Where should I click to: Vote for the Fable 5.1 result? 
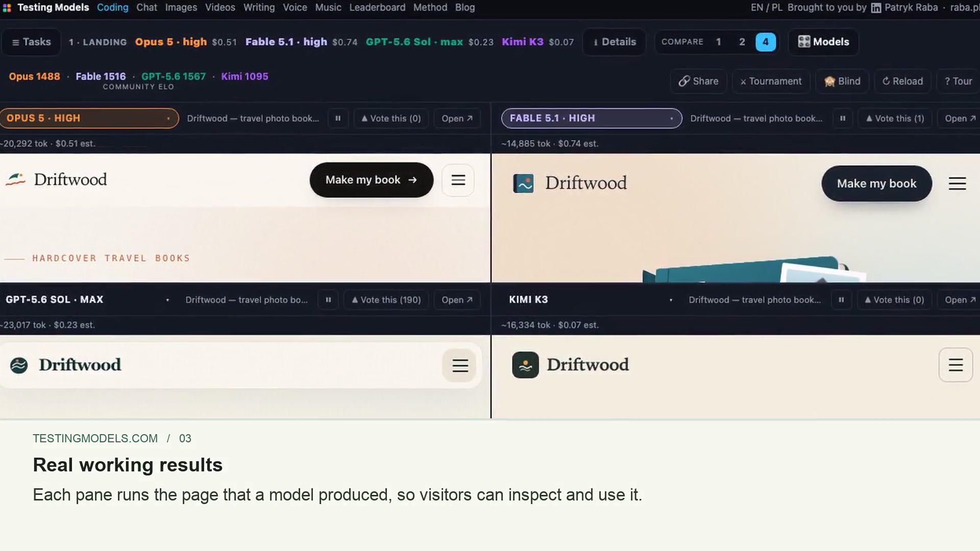(895, 118)
